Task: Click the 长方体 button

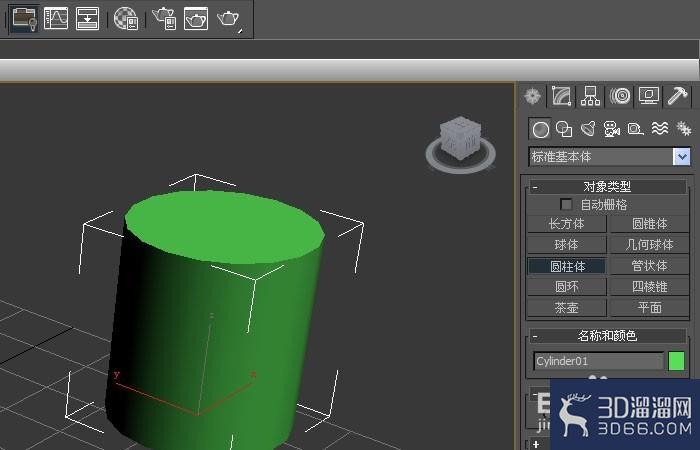Action: pos(567,224)
